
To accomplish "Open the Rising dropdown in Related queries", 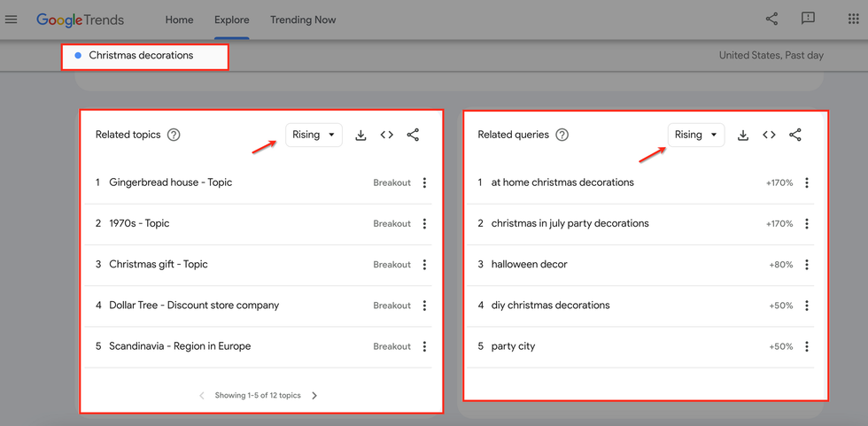I will click(696, 136).
